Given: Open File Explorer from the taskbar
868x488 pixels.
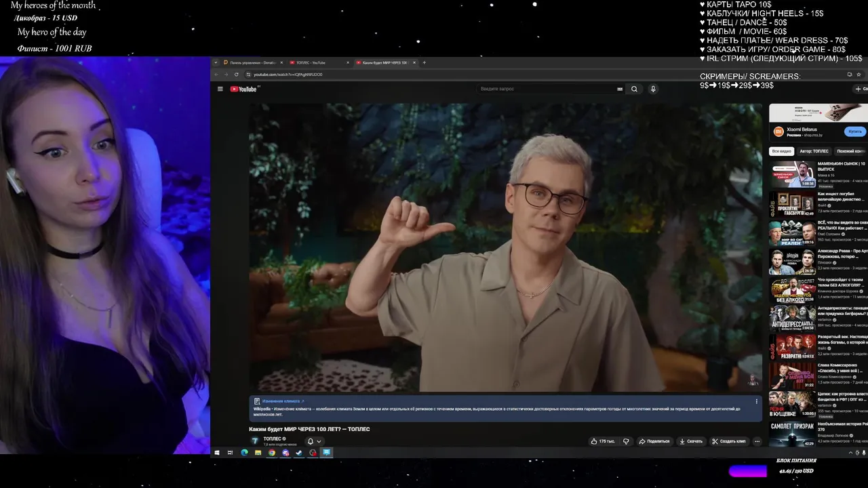Looking at the screenshot, I should pyautogui.click(x=258, y=453).
